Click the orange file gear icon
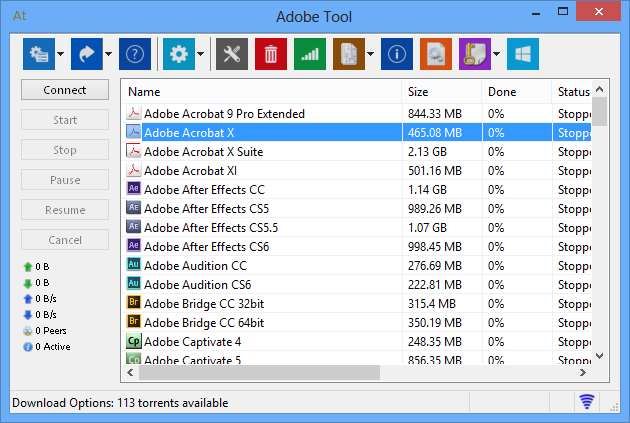This screenshot has height=423, width=630. coord(436,54)
